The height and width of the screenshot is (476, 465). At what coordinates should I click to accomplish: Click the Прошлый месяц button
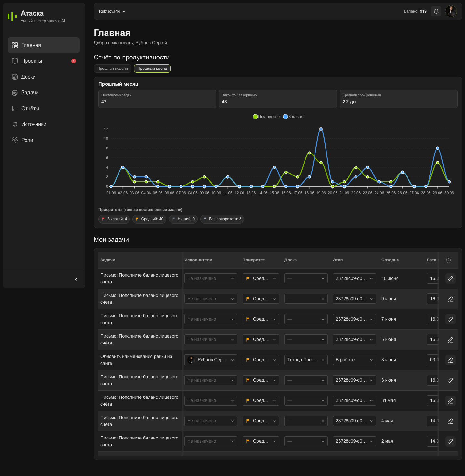(x=152, y=69)
